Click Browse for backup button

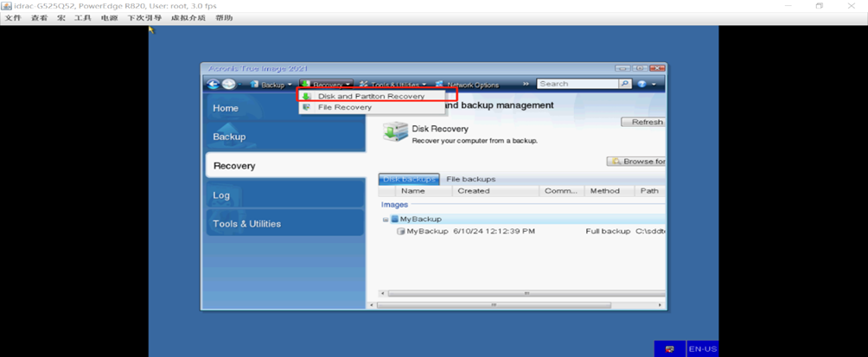(x=636, y=162)
